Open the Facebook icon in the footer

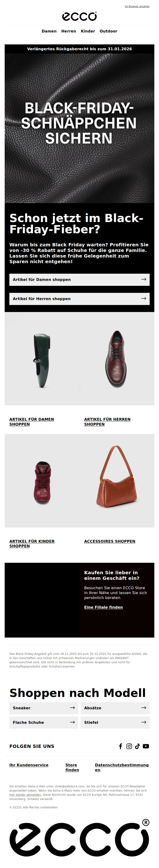pos(121,746)
